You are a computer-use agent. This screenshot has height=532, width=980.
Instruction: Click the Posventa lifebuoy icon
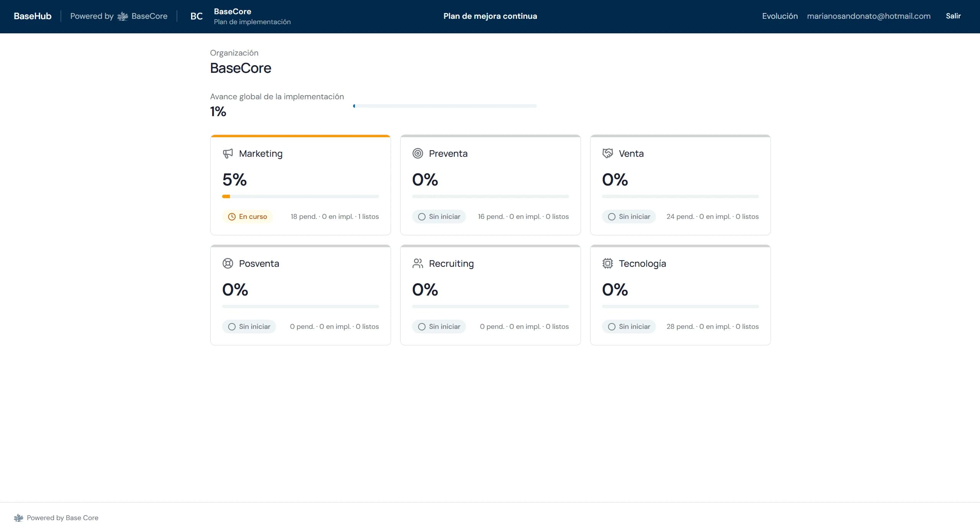[x=228, y=264]
